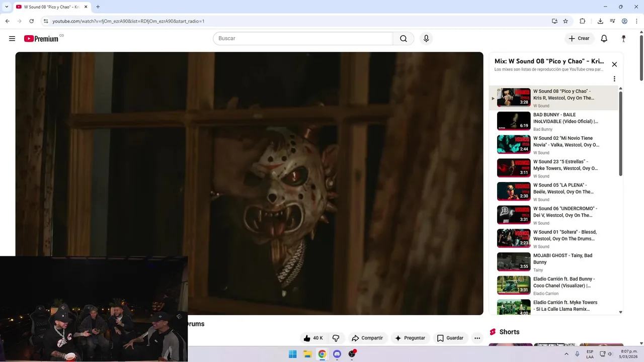Click the playlist panel scrollbar
The image size is (644, 362).
620,133
